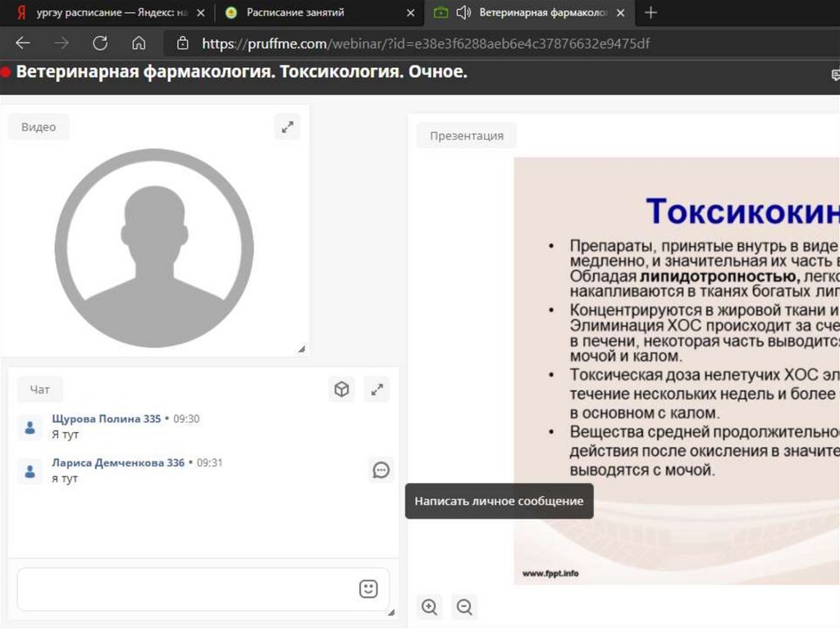The height and width of the screenshot is (629, 840).
Task: Zoom in on the presentation
Action: 429,607
